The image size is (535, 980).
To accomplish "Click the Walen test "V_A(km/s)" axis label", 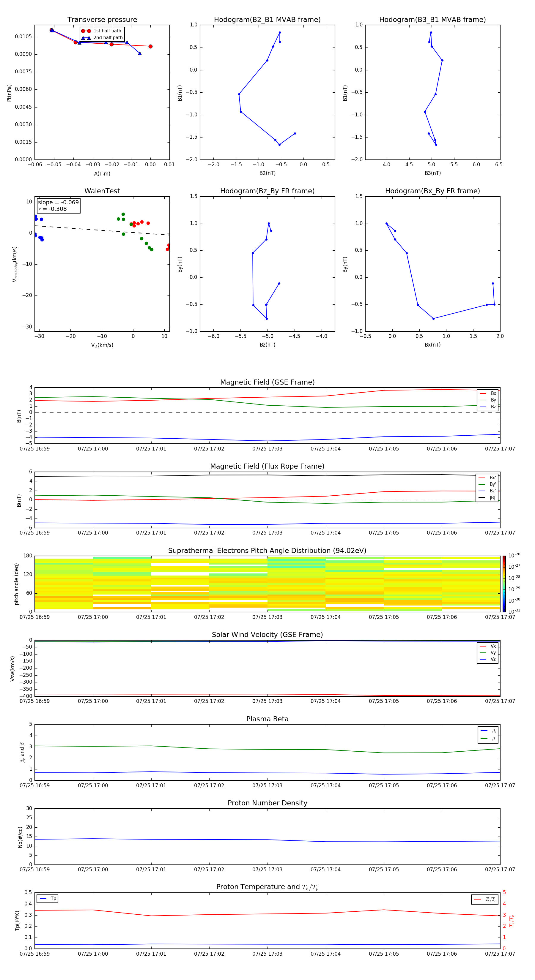I will 102,345.
